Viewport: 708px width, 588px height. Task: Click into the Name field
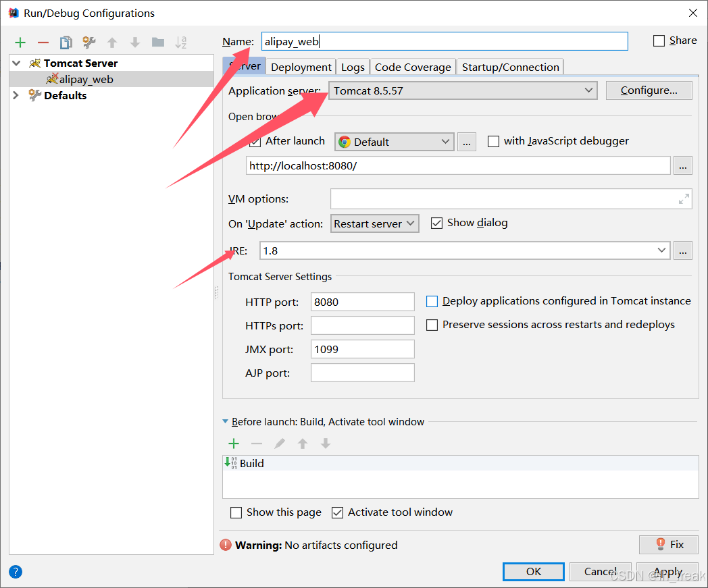tap(445, 41)
